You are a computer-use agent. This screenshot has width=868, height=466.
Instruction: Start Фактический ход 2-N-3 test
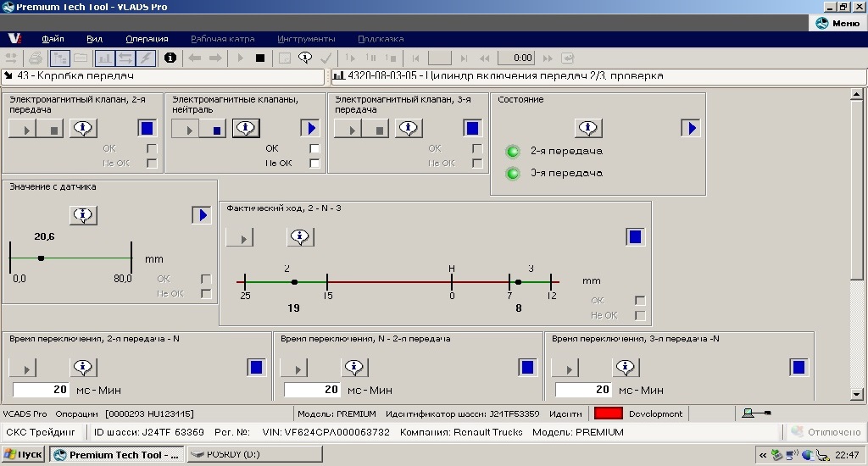(x=240, y=238)
